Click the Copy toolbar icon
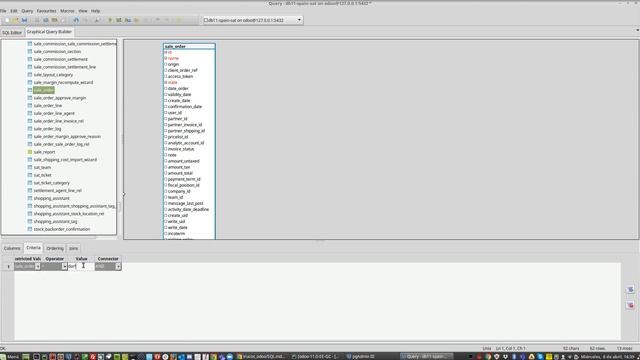640x360 pixels. [46, 20]
